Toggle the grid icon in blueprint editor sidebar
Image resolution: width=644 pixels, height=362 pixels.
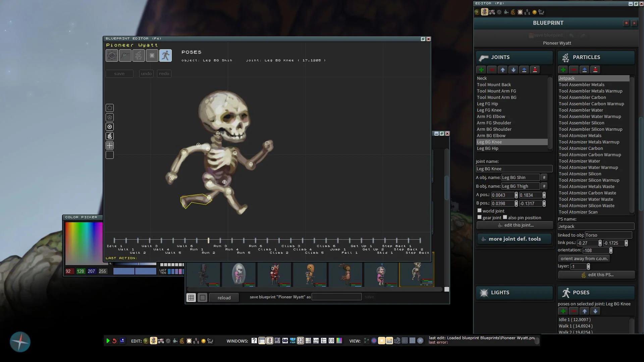tap(110, 145)
